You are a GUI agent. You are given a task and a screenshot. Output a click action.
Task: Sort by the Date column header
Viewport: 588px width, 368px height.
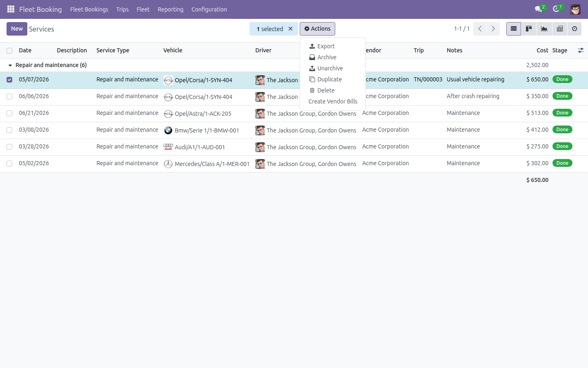pyautogui.click(x=25, y=50)
